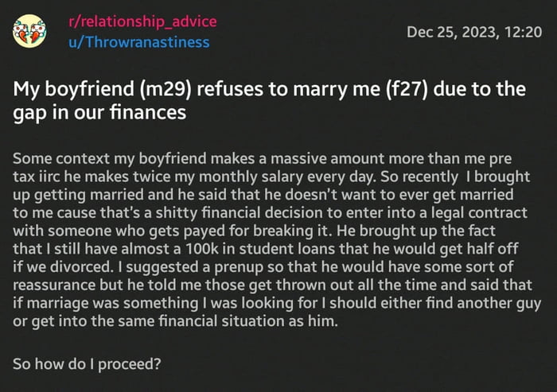
Task: Click 'Some context' at the body start
Action: pyautogui.click(x=55, y=157)
